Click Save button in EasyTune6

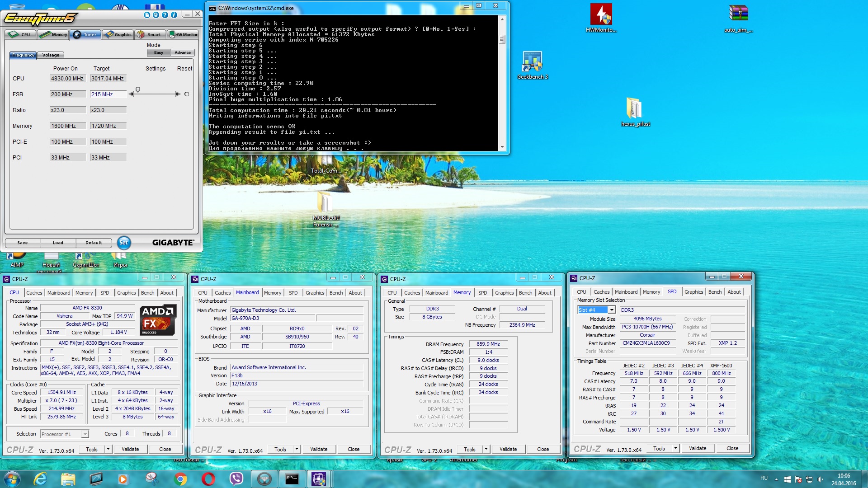click(23, 243)
